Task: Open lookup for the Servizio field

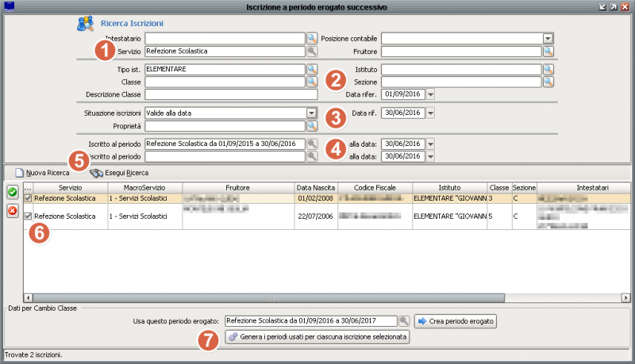Action: [311, 51]
